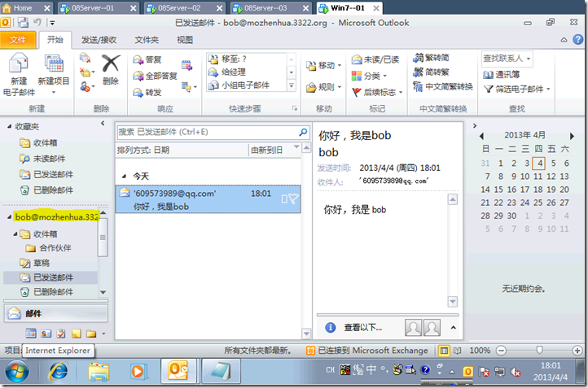
Task: Switch to the 08Server--02 VM tab
Action: 184,8
